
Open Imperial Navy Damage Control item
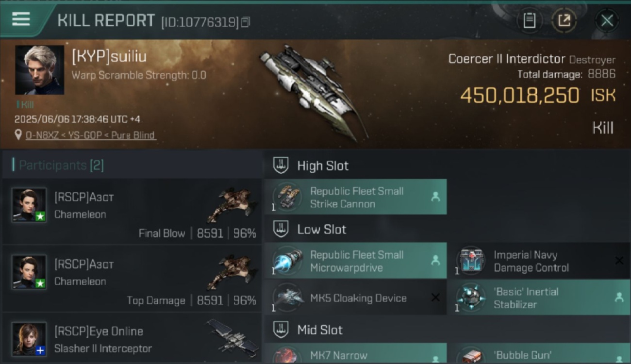(540, 261)
